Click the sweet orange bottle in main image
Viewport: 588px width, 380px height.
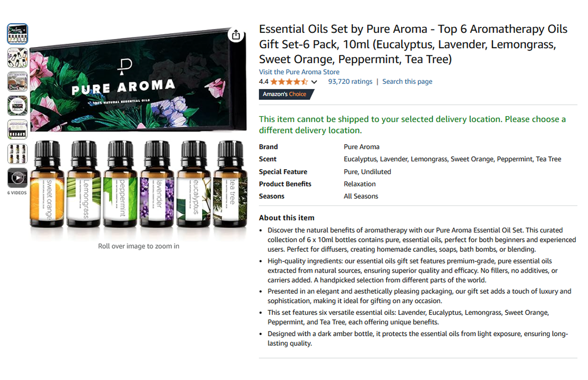click(48, 185)
